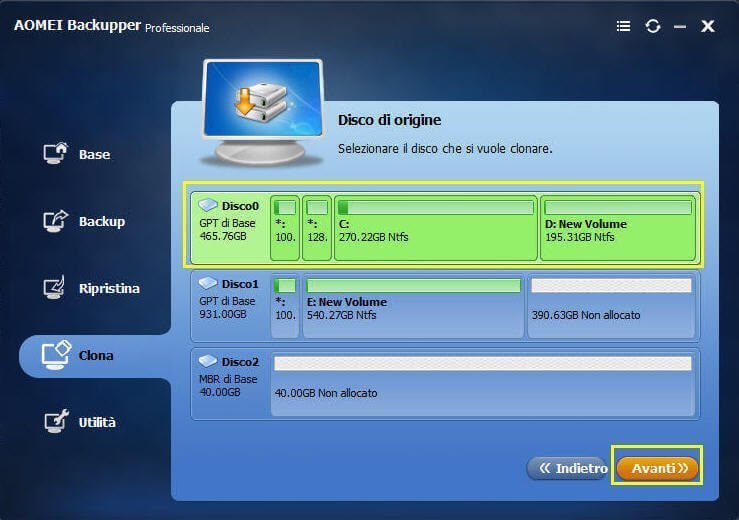Choose the 390.63GB Non allocato space
Viewport: 739px width, 520px height.
611,306
